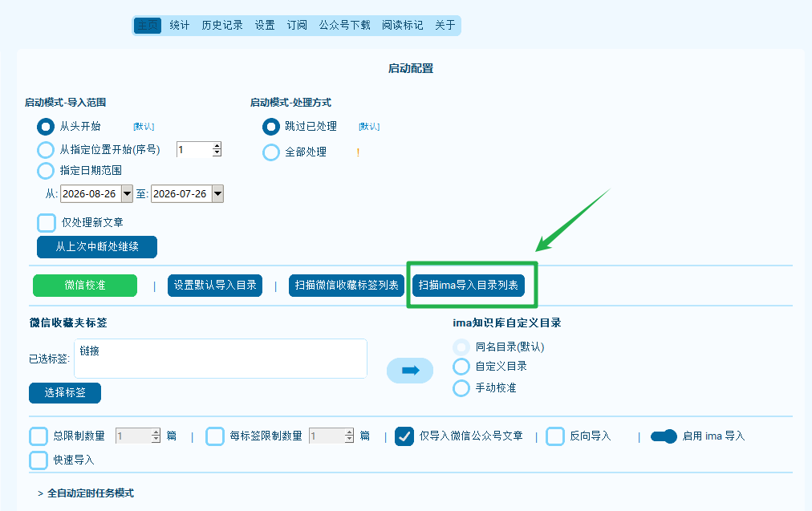This screenshot has height=511, width=812.
Task: Click the blue arrow transfer icon
Action: (410, 370)
